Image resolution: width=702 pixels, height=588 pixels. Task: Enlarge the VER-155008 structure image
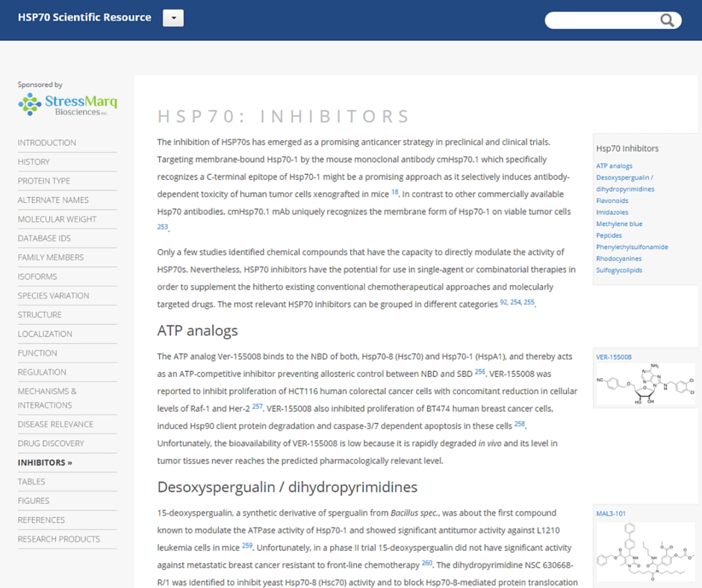click(645, 384)
